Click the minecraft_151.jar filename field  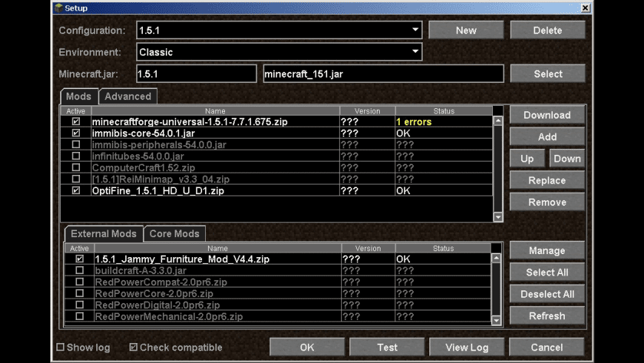(383, 74)
